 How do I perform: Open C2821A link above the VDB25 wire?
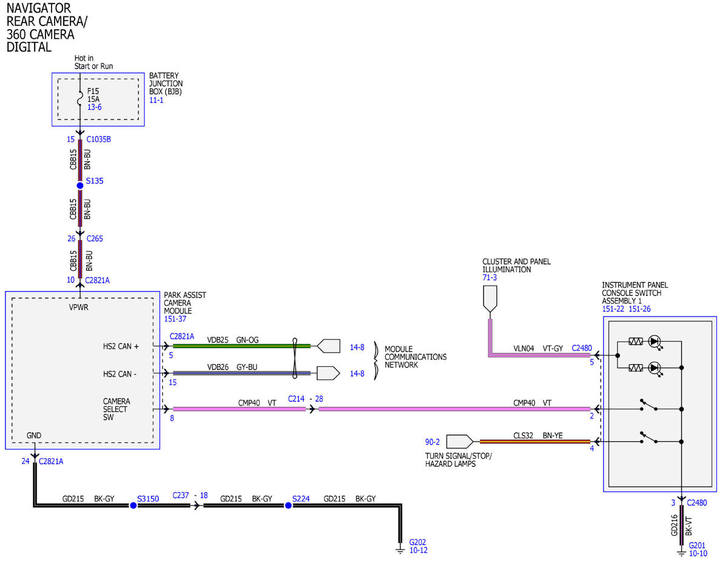[x=182, y=336]
